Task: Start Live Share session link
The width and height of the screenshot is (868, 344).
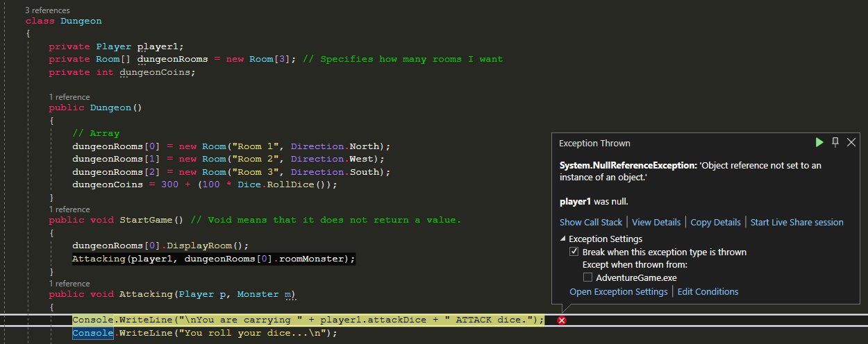Action: pyautogui.click(x=797, y=222)
